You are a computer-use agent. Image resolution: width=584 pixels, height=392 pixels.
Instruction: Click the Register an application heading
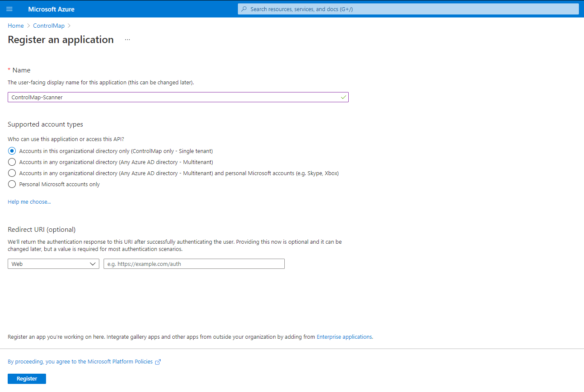[61, 40]
